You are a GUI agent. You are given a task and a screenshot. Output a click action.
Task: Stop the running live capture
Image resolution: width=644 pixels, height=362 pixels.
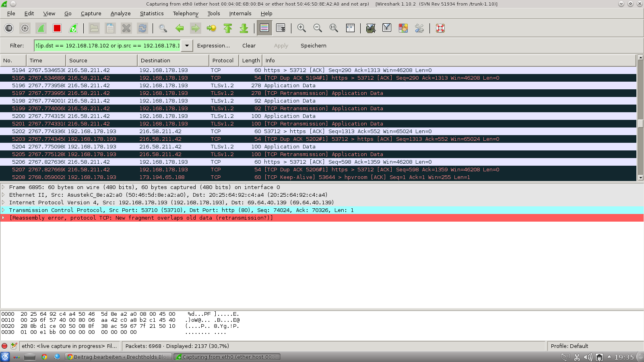[x=57, y=28]
